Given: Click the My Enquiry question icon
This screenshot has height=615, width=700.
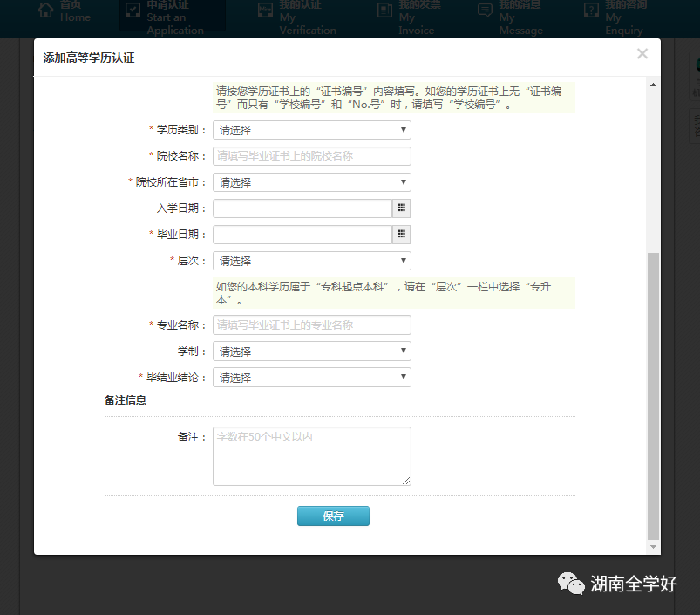Looking at the screenshot, I should (591, 10).
